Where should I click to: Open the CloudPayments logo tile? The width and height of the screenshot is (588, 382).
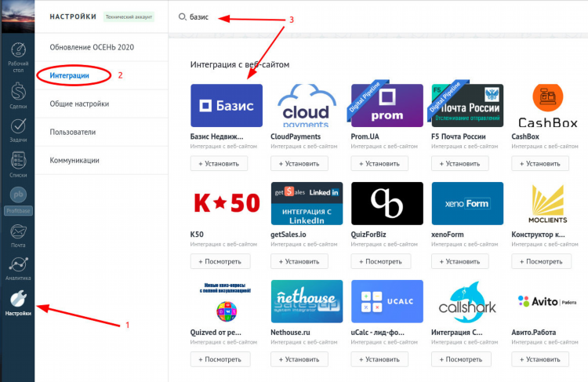pyautogui.click(x=307, y=105)
